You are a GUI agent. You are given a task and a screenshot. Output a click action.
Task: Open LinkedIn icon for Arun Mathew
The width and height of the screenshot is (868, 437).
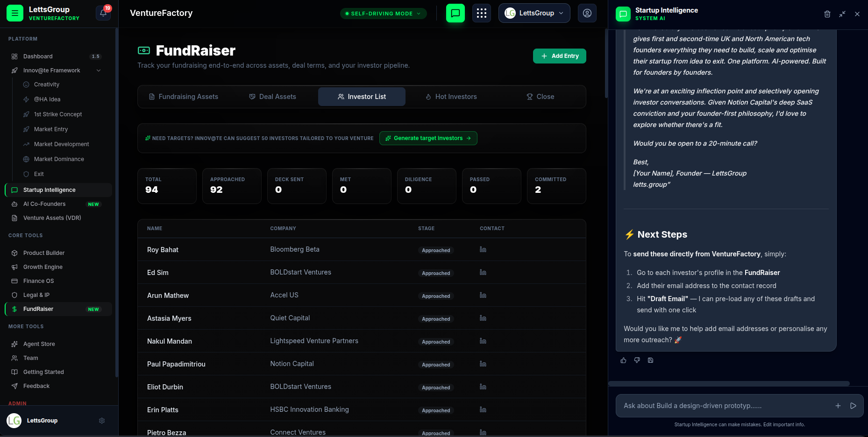(483, 296)
